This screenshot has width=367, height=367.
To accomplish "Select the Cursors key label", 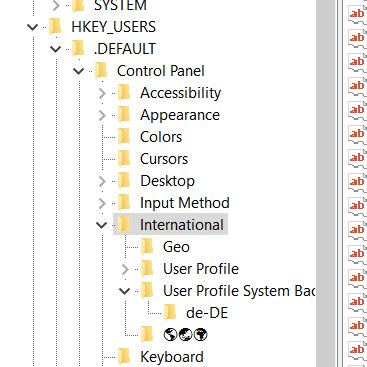I will 164,159.
